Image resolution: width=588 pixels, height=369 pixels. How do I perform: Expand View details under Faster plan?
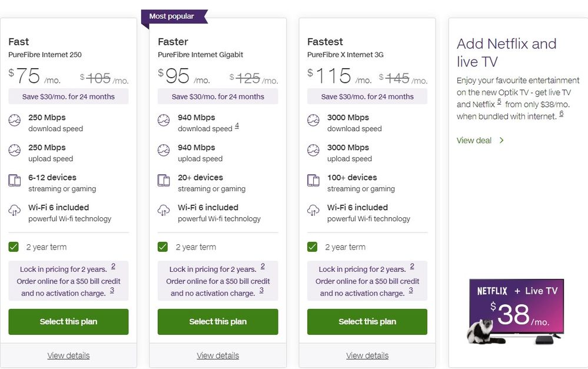[218, 355]
